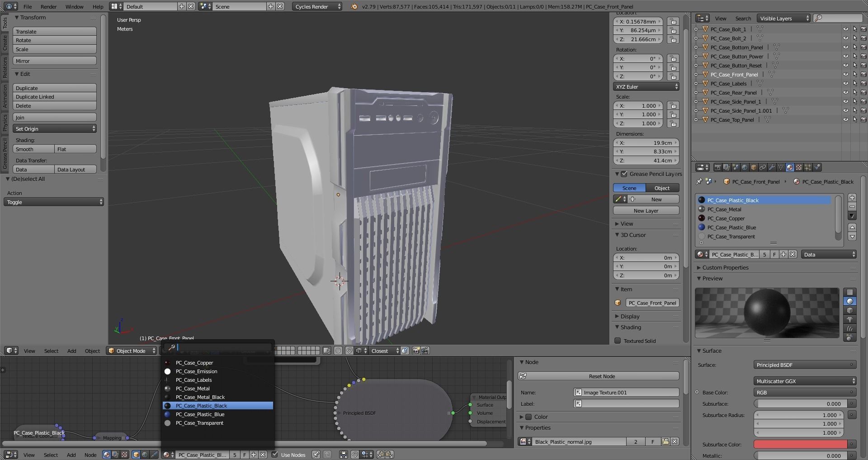The image size is (868, 460).
Task: Click the OpenGL render image camera icon
Action: [416, 351]
